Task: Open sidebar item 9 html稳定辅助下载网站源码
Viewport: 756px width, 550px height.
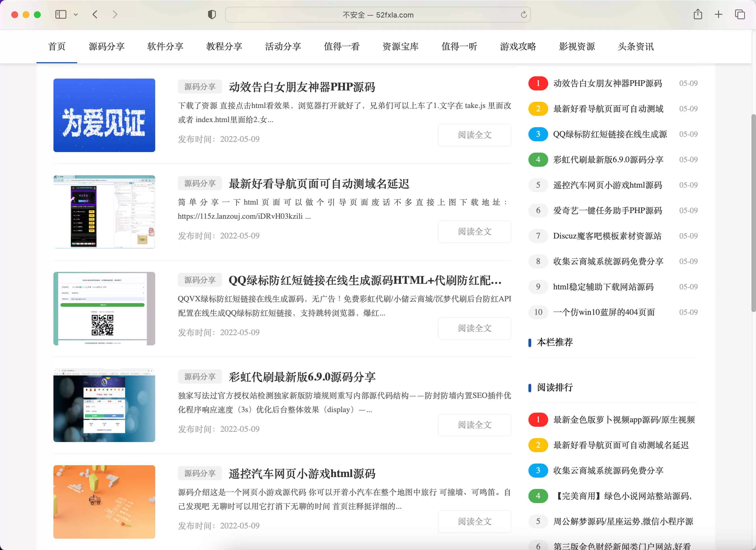Action: pos(603,287)
